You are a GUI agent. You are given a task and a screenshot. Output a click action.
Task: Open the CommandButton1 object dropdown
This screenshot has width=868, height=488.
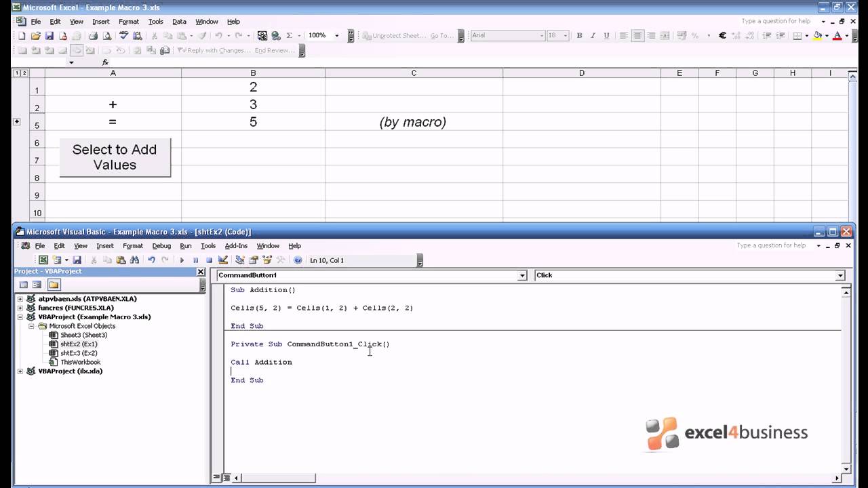tap(522, 276)
